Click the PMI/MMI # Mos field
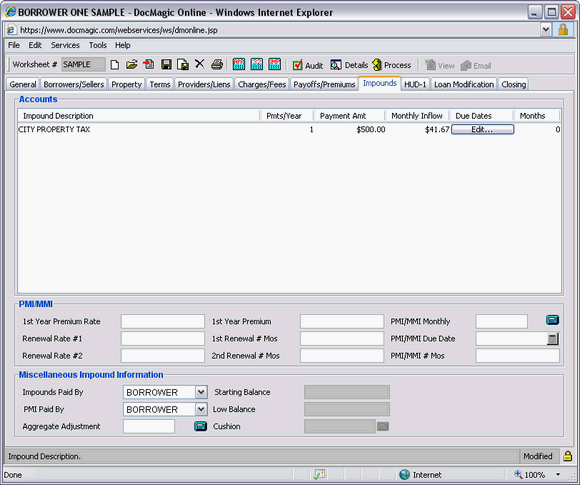580x485 pixels. [x=517, y=356]
